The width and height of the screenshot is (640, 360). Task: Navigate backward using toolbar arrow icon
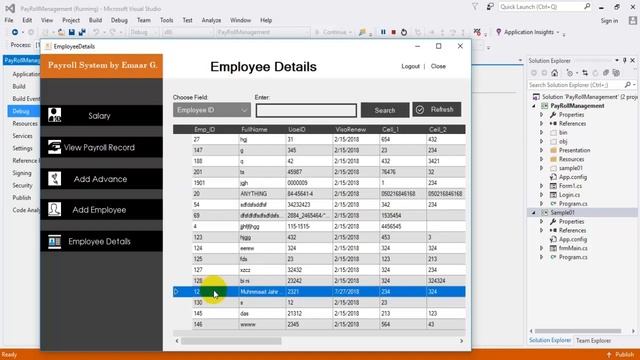pyautogui.click(x=15, y=32)
